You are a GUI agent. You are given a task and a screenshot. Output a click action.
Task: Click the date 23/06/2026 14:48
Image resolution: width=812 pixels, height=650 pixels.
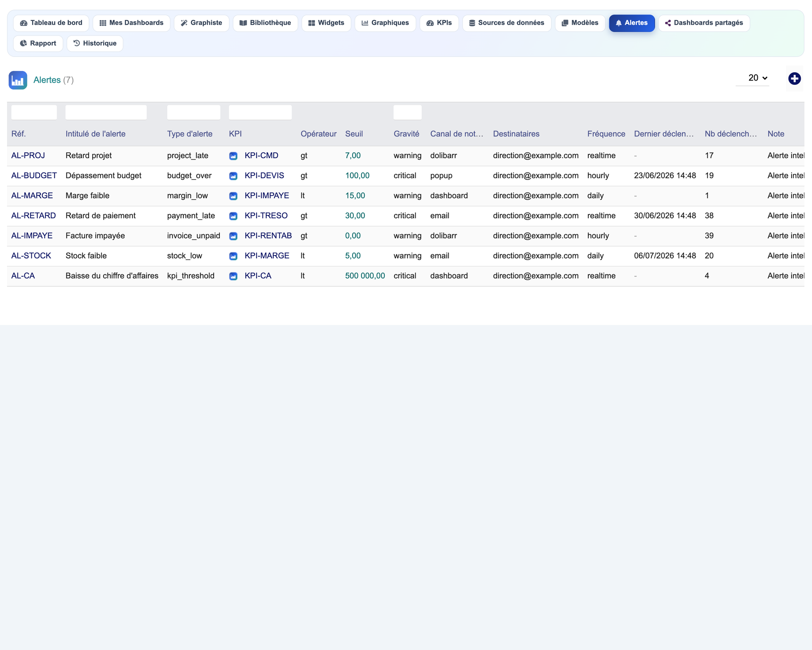[x=665, y=176]
